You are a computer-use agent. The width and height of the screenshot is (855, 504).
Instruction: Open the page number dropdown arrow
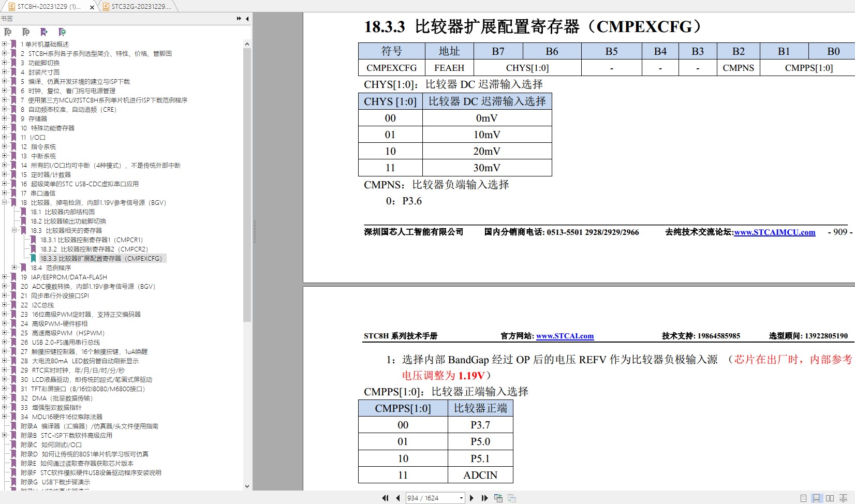pos(461,498)
